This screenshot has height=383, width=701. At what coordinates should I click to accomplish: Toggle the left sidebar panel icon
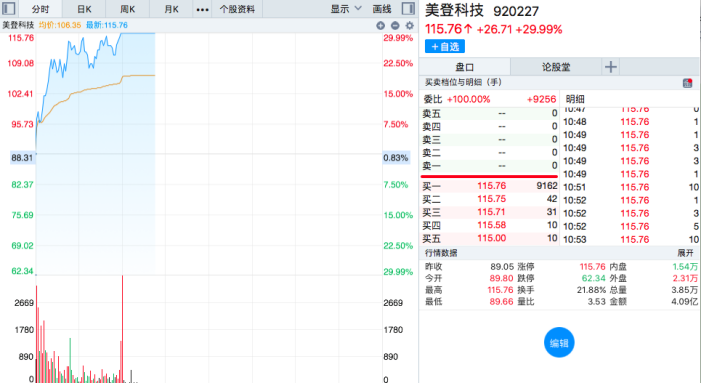coord(9,8)
